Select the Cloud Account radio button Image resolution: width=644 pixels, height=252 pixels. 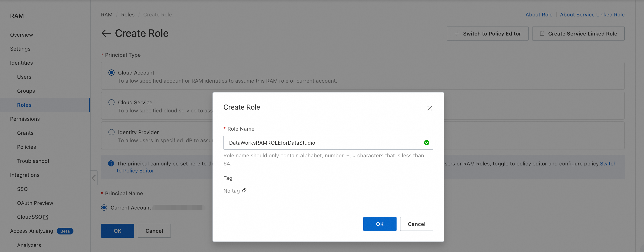(111, 73)
